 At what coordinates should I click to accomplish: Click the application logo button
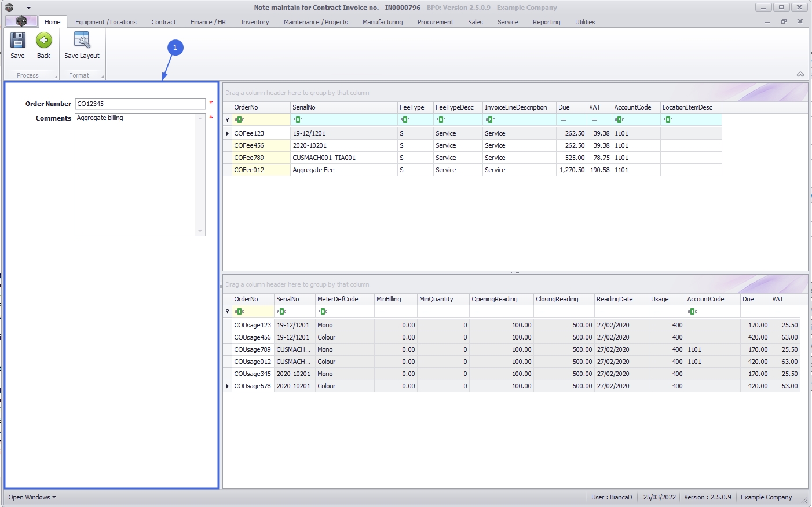coord(21,21)
